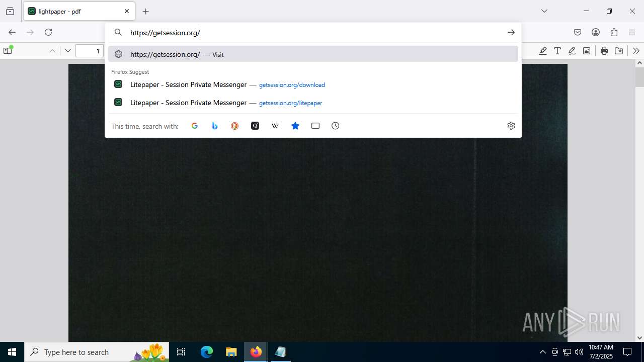This screenshot has height=362, width=644.
Task: Click the PDF page number field
Action: [x=90, y=51]
